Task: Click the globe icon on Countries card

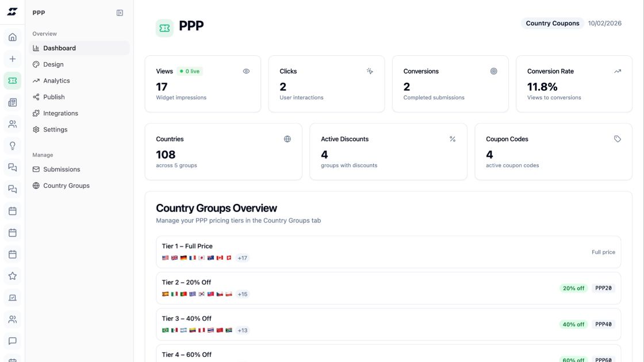Action: [x=287, y=139]
